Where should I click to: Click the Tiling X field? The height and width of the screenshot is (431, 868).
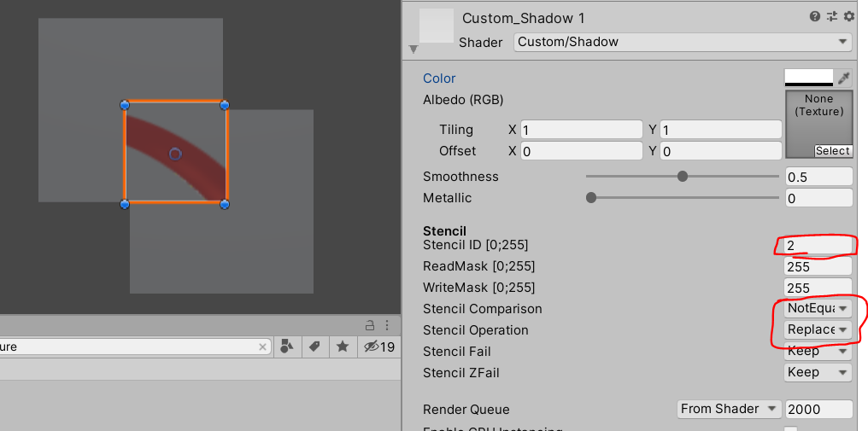click(x=581, y=130)
